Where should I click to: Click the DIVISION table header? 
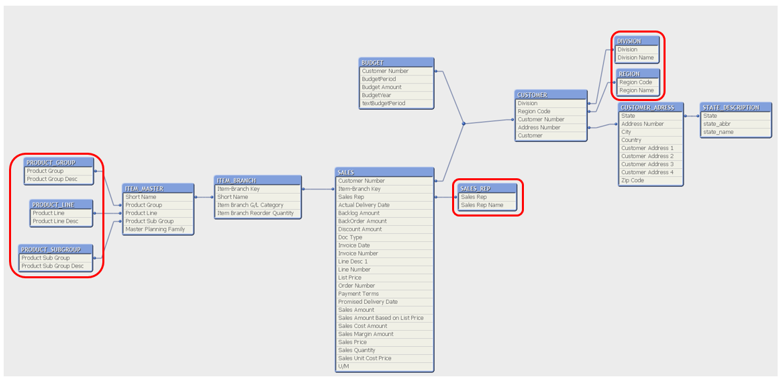637,41
